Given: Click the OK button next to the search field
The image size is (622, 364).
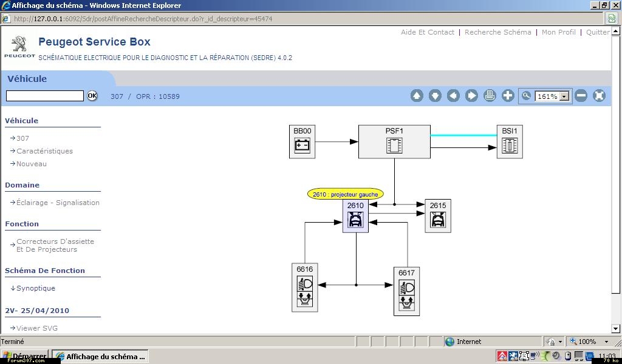Looking at the screenshot, I should pos(92,95).
